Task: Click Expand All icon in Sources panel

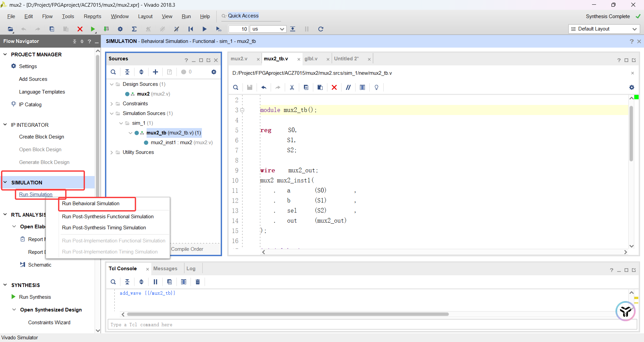Action: [x=141, y=72]
